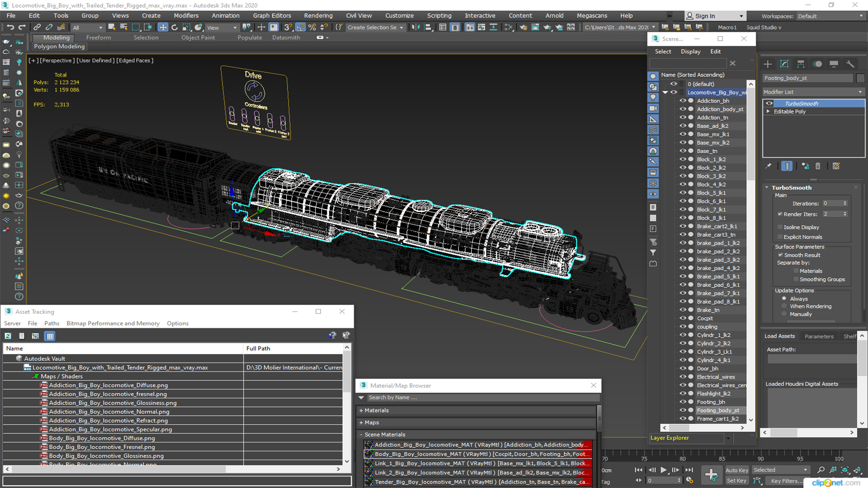
Task: Enable the Explicit Normals checkbox
Action: 780,237
